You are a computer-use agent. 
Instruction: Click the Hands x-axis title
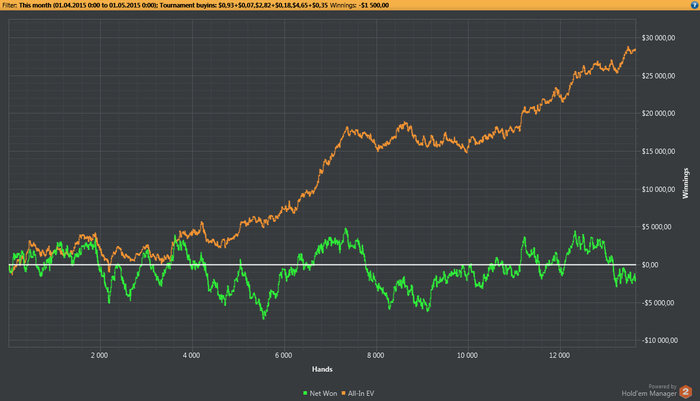(322, 369)
